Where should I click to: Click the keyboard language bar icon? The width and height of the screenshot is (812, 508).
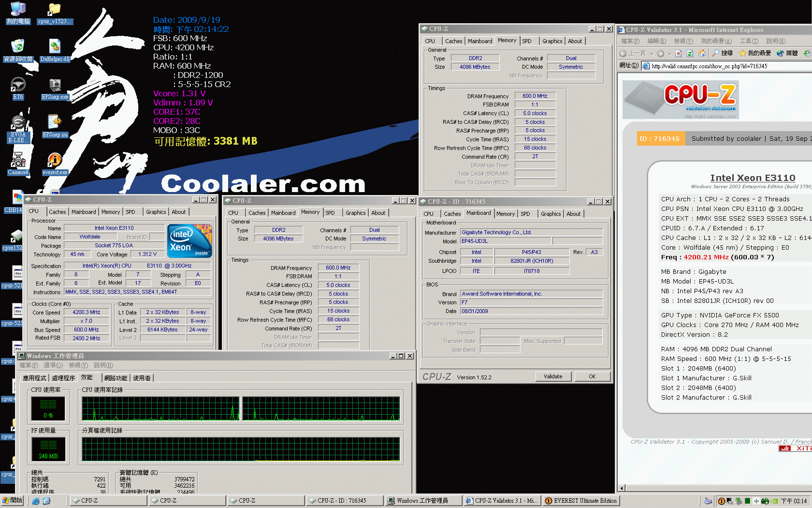708,501
